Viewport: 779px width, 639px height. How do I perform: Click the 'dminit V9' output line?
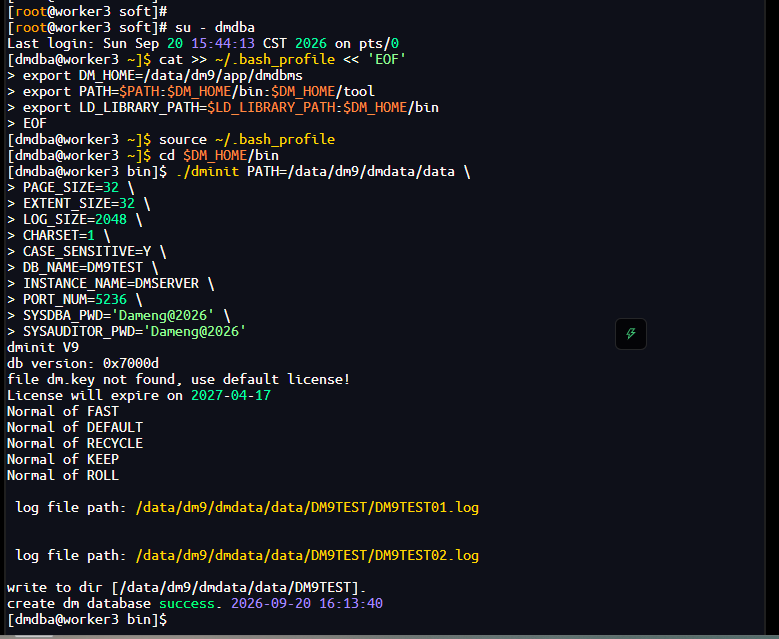[x=43, y=347]
